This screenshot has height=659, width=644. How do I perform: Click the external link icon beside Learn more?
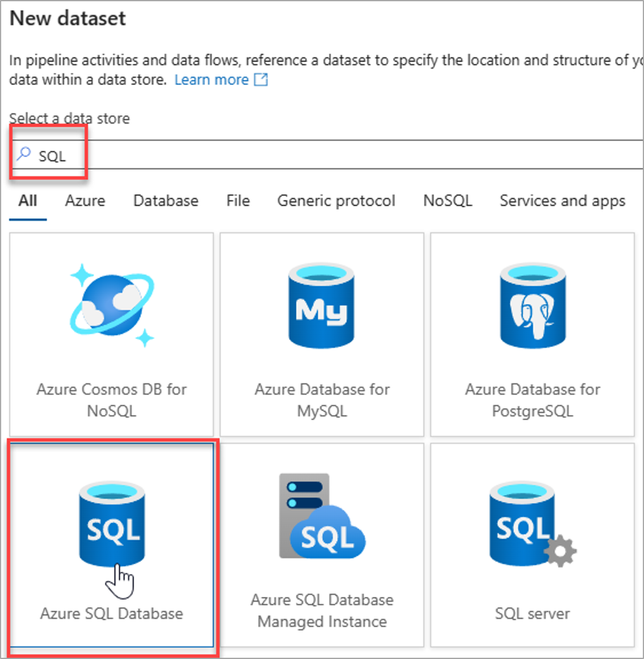(262, 80)
